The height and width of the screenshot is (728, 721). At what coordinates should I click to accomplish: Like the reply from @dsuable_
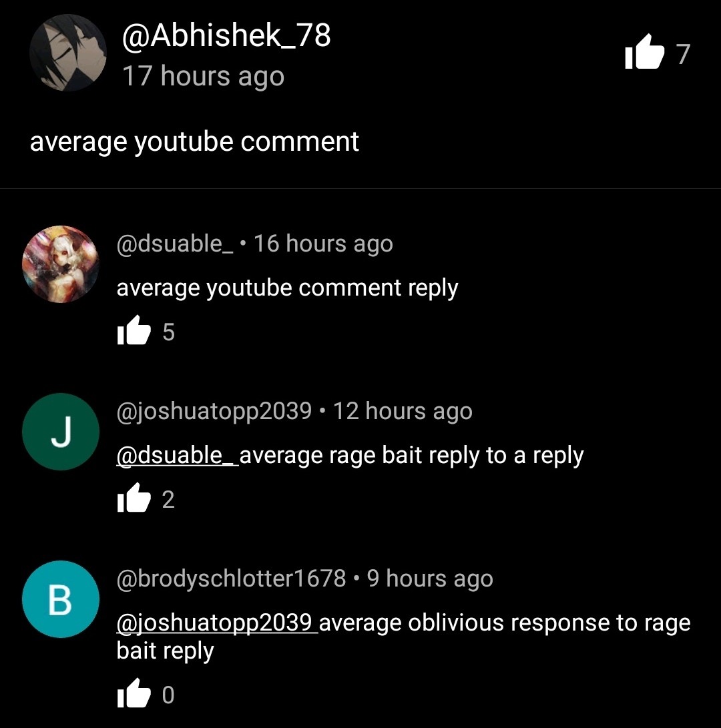134,330
